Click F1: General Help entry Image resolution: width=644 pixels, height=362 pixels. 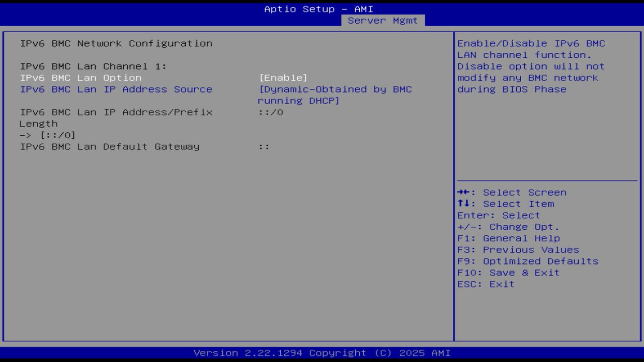508,238
